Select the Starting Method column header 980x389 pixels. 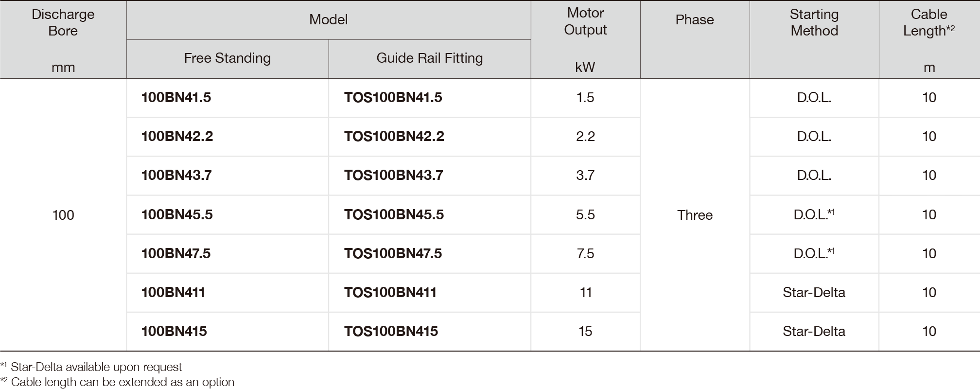click(814, 22)
